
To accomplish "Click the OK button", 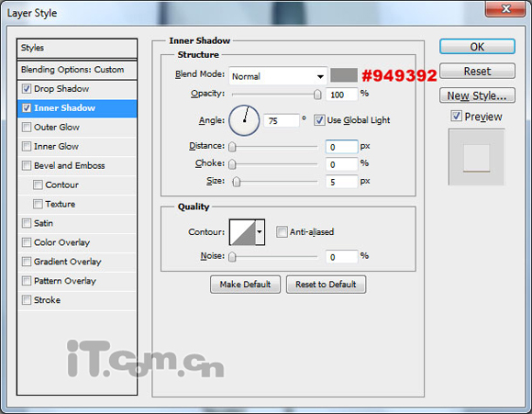I will click(477, 47).
